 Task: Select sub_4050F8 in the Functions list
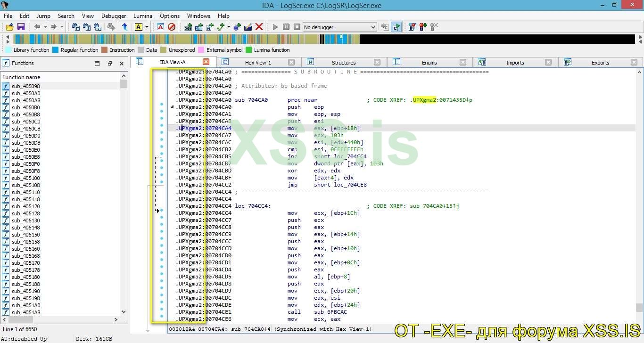(x=60, y=171)
